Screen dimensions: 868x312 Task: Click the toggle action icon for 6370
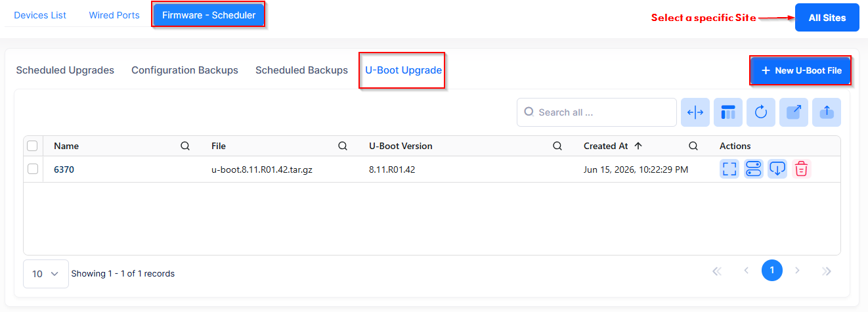pyautogui.click(x=753, y=169)
